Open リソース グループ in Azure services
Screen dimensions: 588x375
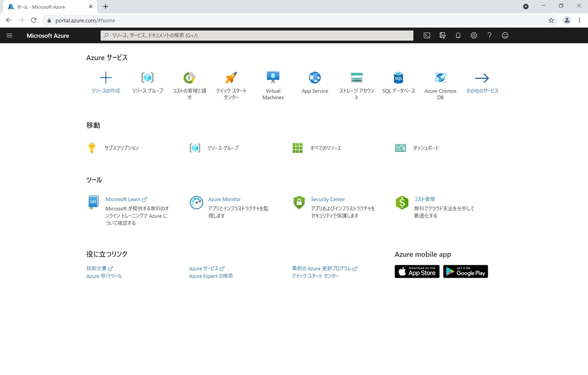[x=147, y=82]
